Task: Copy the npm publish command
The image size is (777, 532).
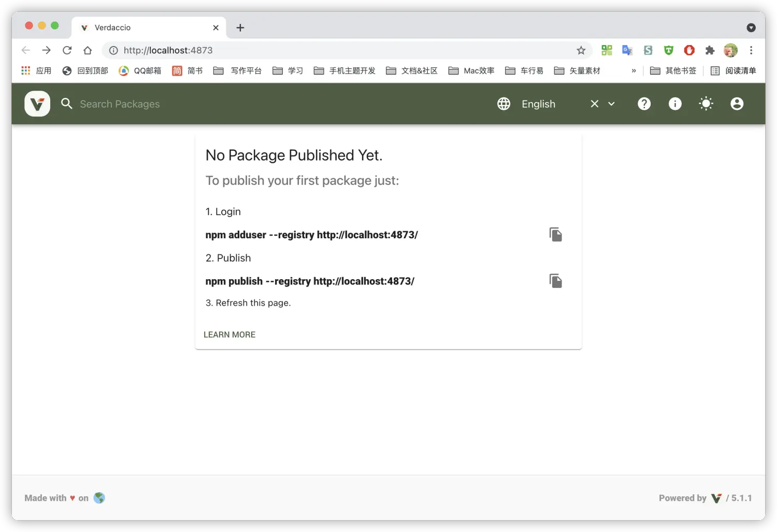Action: (555, 281)
